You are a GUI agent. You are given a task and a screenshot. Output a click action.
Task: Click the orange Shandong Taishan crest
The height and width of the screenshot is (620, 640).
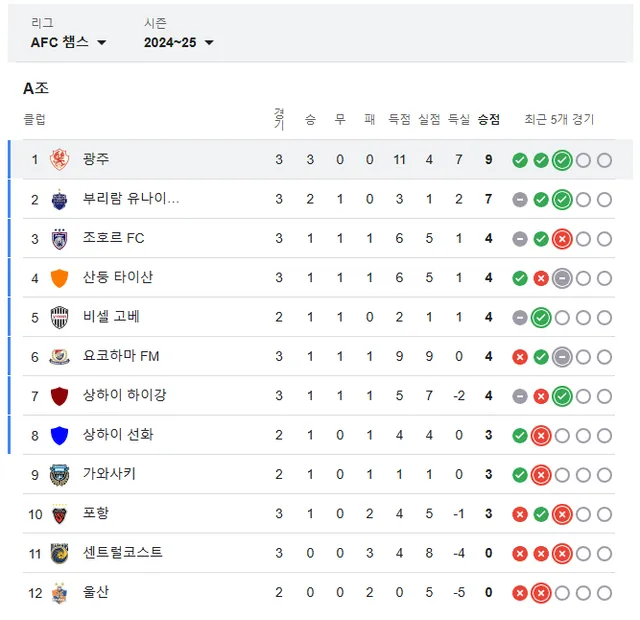point(60,278)
